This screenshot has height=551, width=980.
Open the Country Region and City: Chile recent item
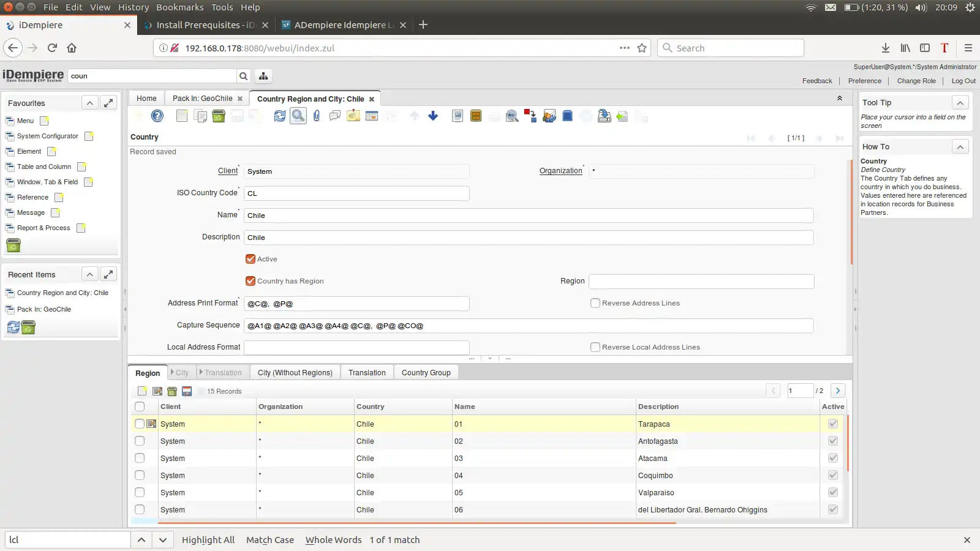point(62,293)
